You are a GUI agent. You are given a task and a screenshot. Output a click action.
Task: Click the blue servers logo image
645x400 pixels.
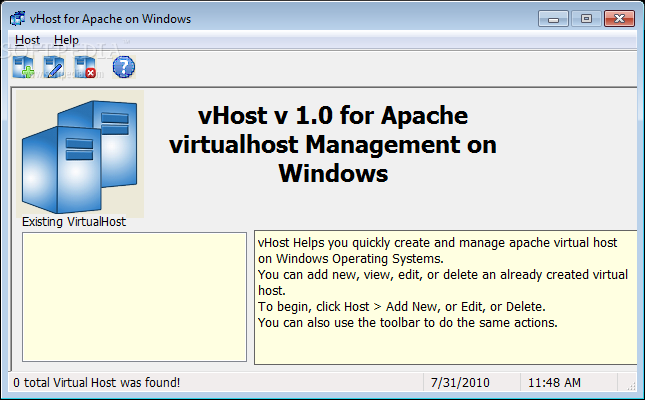(80, 154)
